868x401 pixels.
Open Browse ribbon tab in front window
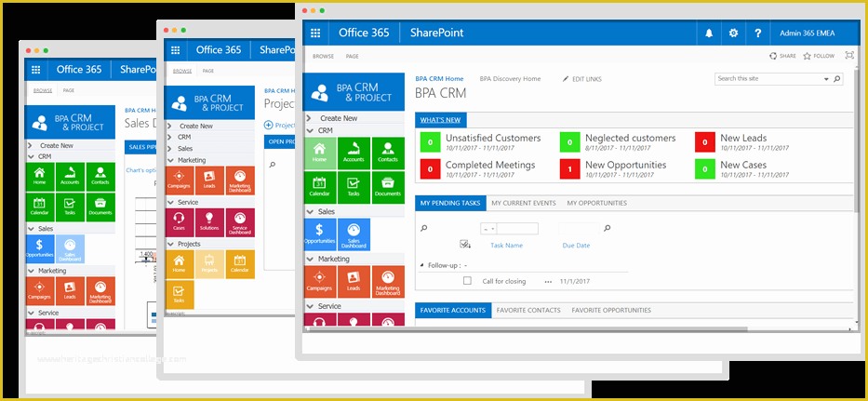(323, 57)
